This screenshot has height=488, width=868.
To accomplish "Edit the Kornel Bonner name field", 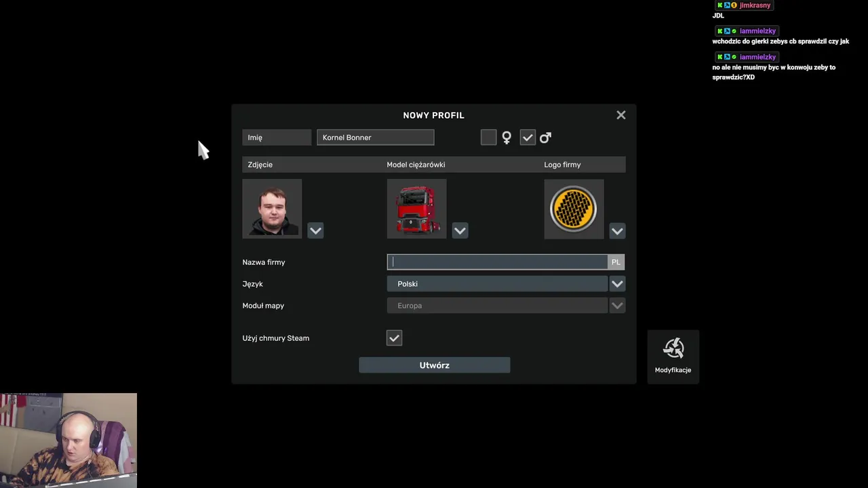I will click(375, 138).
